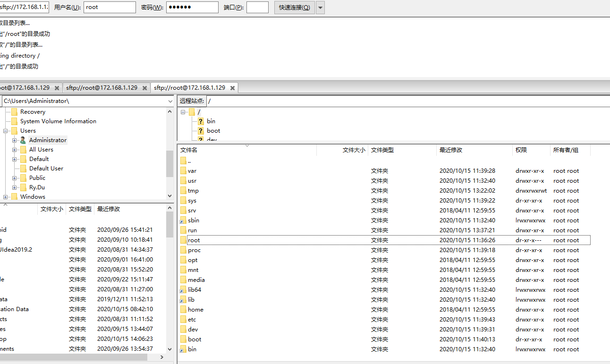The width and height of the screenshot is (610, 364).
Task: Click the bin symlink icon in file list
Action: coord(184,349)
